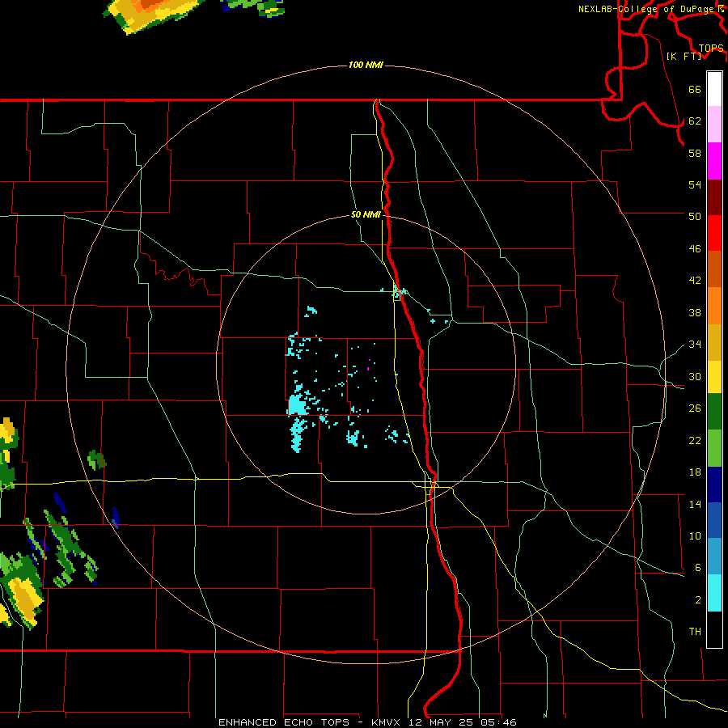Click the 'KMVX' radar site identifier
This screenshot has height=728, width=728.
385,722
